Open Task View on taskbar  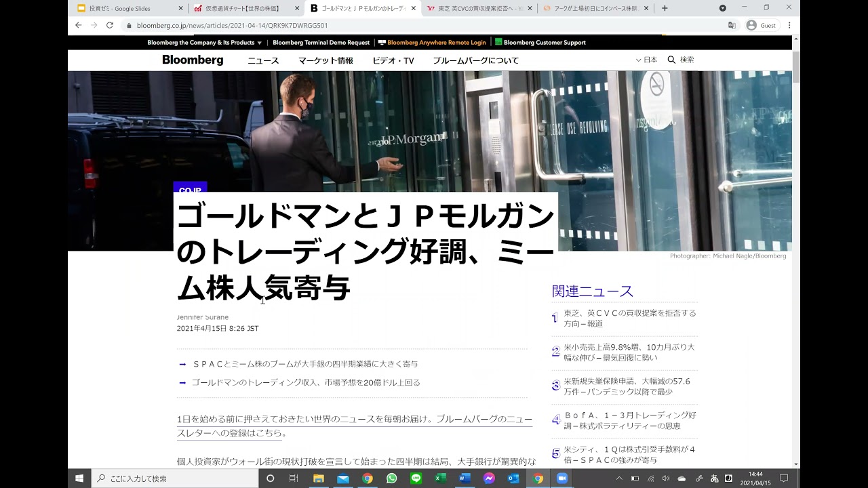tap(294, 478)
